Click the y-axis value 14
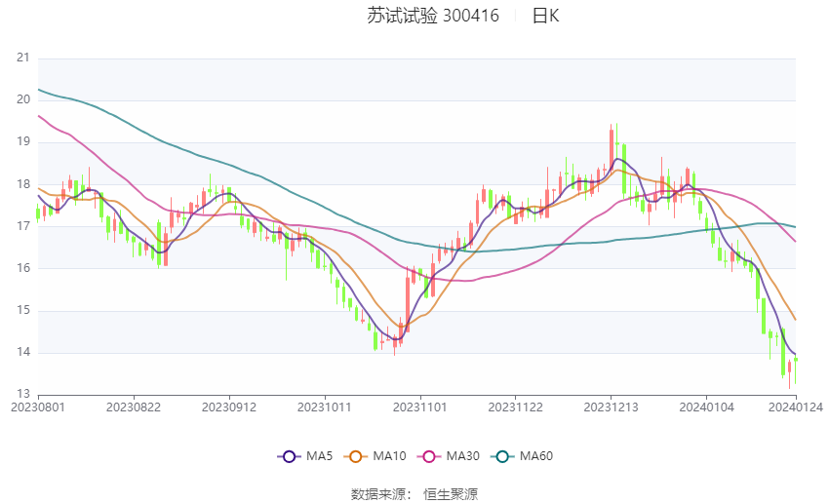The height and width of the screenshot is (504, 829). point(23,352)
